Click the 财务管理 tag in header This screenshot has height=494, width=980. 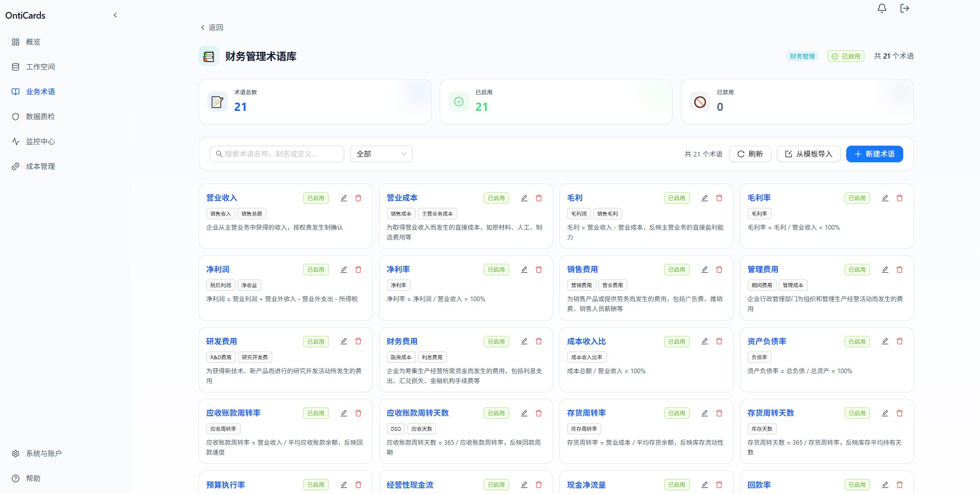pyautogui.click(x=802, y=56)
